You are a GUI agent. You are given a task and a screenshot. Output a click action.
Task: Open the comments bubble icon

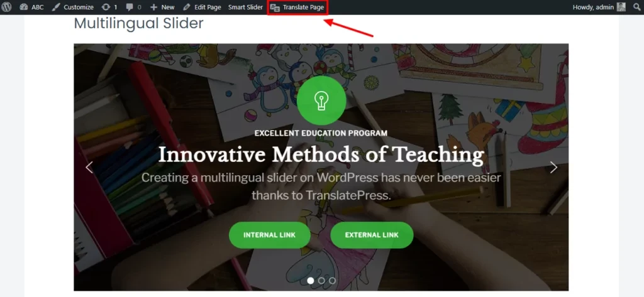point(130,7)
